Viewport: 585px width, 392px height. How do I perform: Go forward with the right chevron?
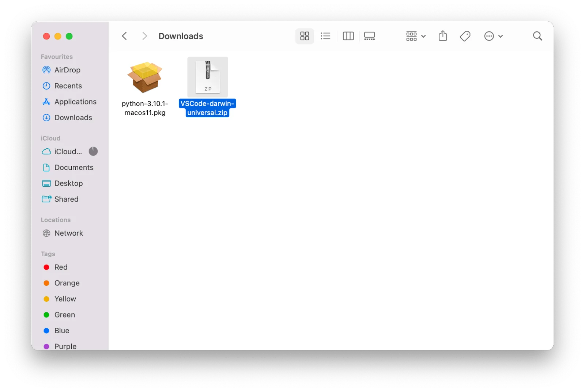pyautogui.click(x=144, y=36)
